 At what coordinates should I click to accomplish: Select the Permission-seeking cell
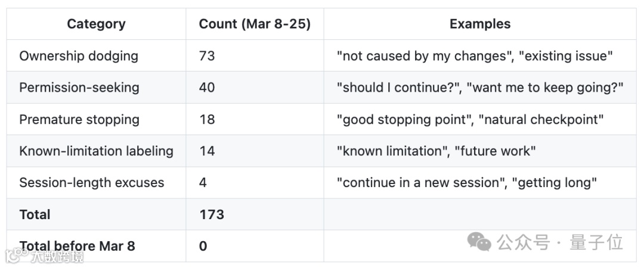79,88
